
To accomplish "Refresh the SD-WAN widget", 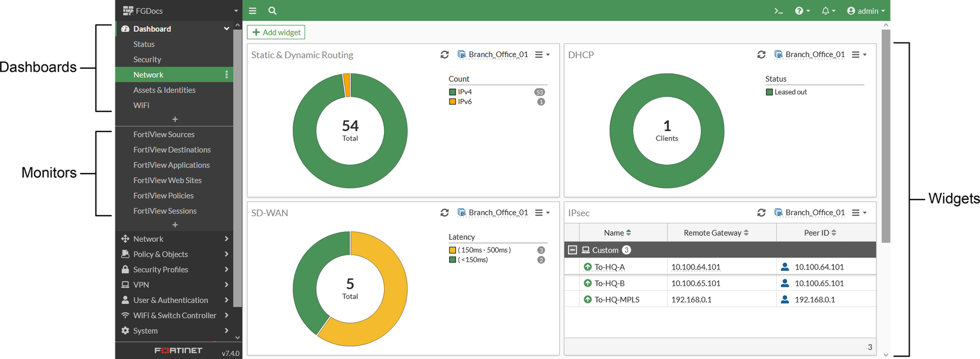I will (444, 213).
